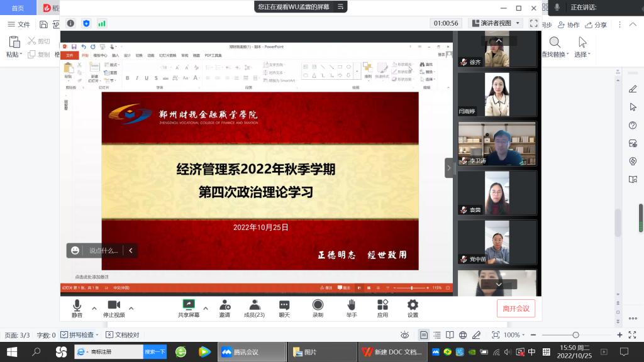Switch to the 首页 tab in WPS
644x362 pixels.
(18, 8)
